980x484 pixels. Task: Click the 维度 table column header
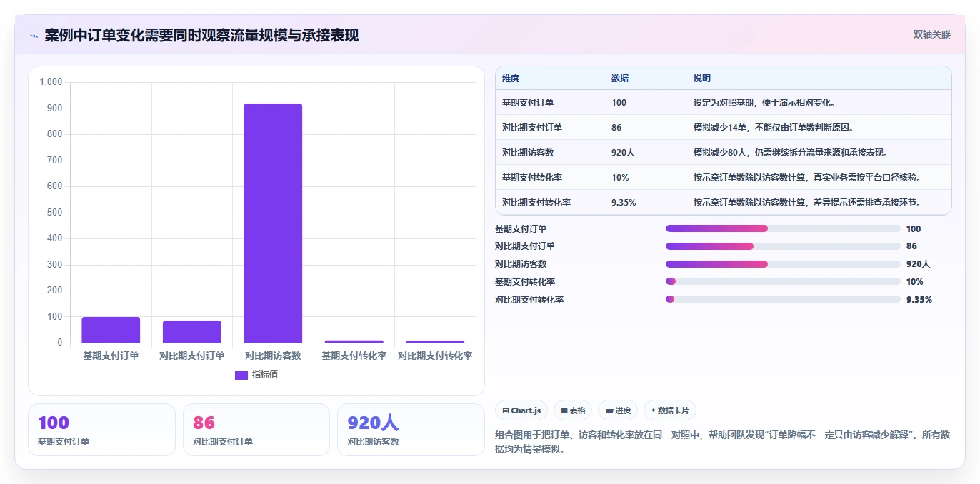511,79
